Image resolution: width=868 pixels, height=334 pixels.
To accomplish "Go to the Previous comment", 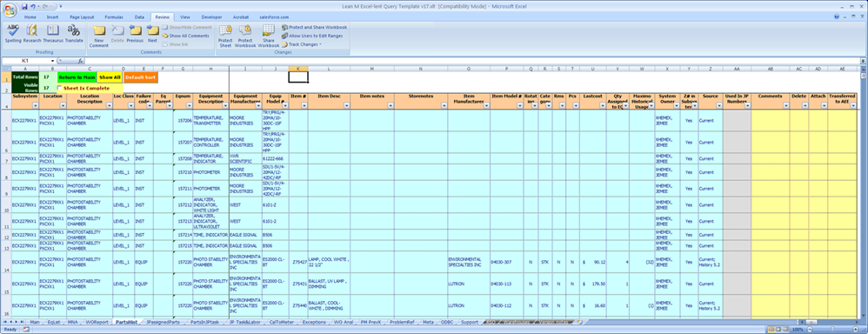I will coord(135,34).
